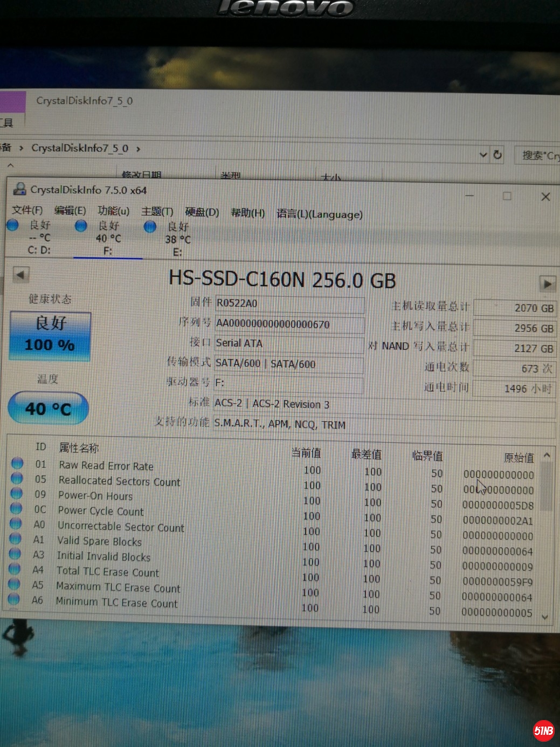Expand the Explorer address bar dropdown
Image resolution: width=560 pixels, height=747 pixels.
click(483, 155)
